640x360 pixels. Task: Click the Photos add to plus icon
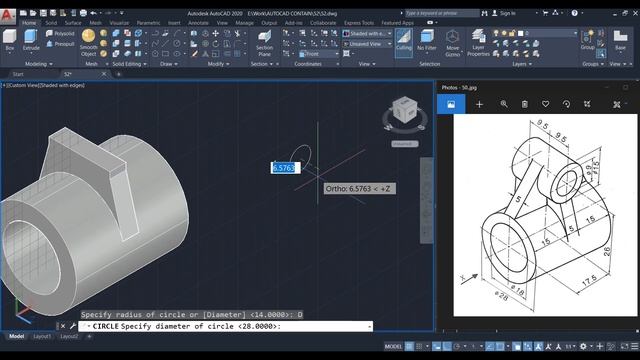pos(479,104)
